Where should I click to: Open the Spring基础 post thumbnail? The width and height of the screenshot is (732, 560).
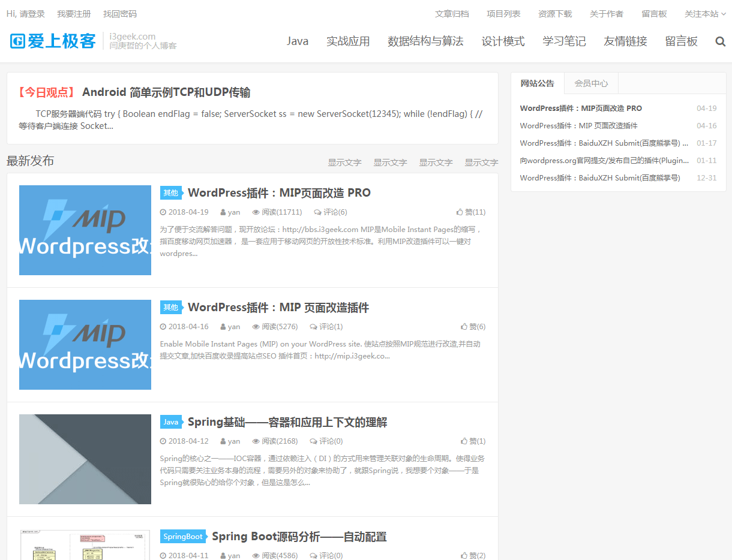point(85,459)
